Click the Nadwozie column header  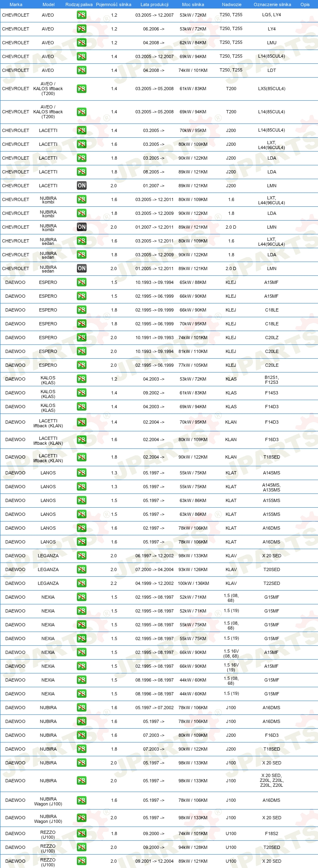tap(232, 4)
